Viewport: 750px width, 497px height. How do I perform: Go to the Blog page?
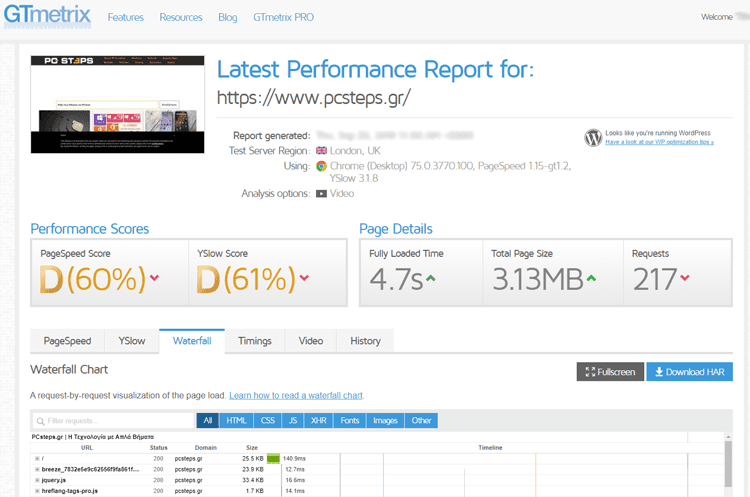[x=228, y=17]
